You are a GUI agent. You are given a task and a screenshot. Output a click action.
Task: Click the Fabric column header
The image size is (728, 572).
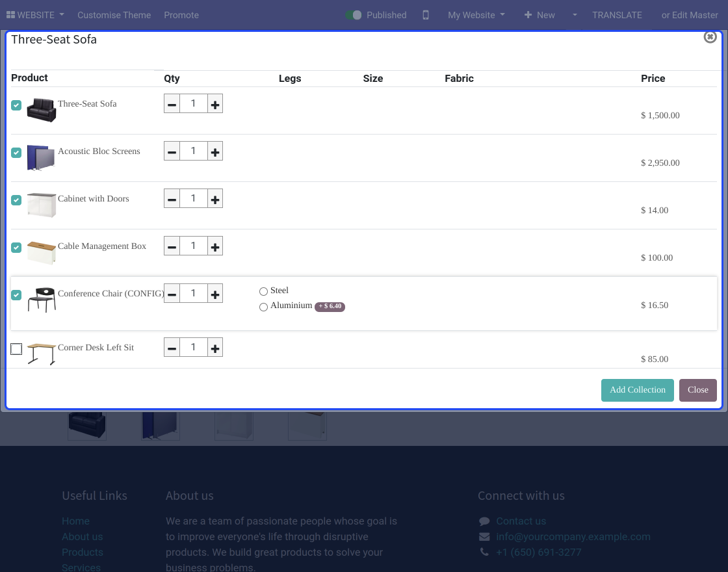pos(459,79)
